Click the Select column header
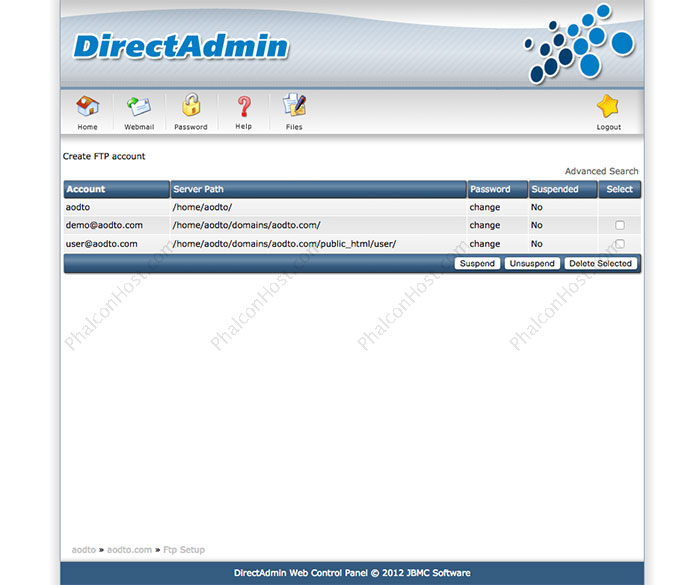700x585 pixels. (620, 189)
